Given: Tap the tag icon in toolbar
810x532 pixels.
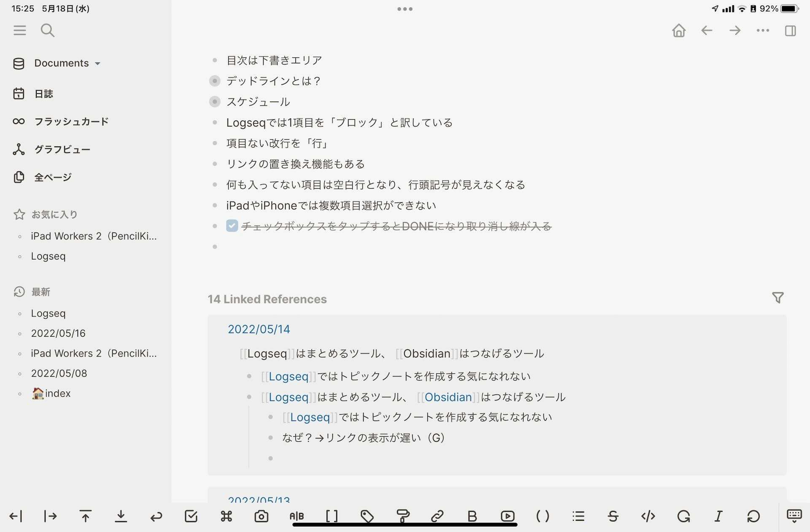Looking at the screenshot, I should tap(367, 516).
